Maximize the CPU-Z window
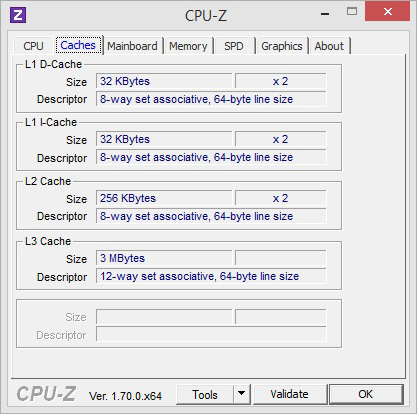This screenshot has height=416, width=419. click(352, 12)
